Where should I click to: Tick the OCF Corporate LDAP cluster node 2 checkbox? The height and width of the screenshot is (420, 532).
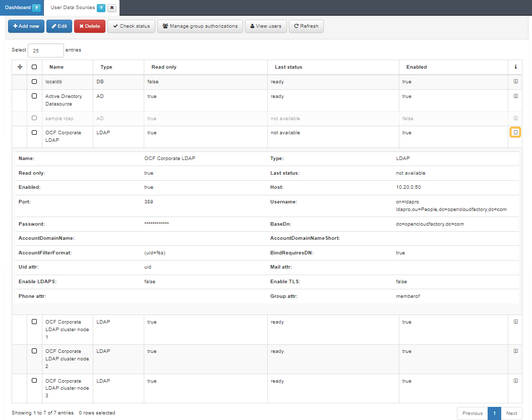pyautogui.click(x=34, y=351)
